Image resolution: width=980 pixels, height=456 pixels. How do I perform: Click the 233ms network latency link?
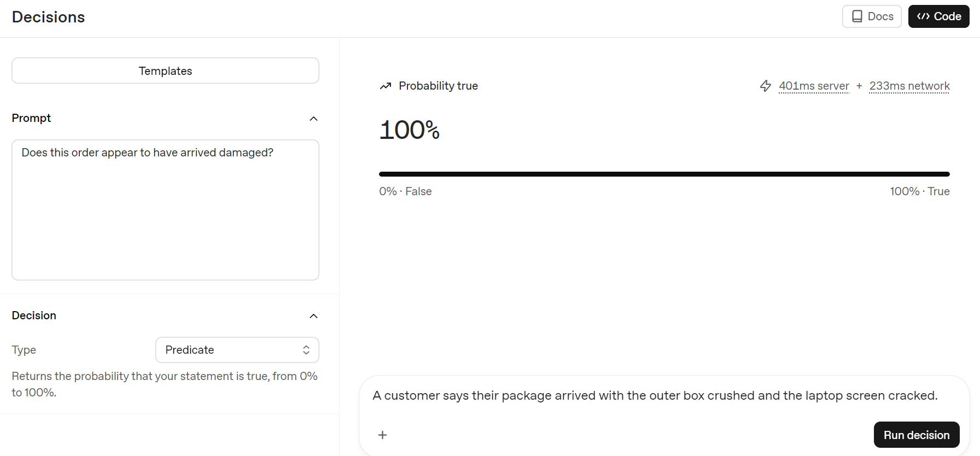tap(909, 86)
